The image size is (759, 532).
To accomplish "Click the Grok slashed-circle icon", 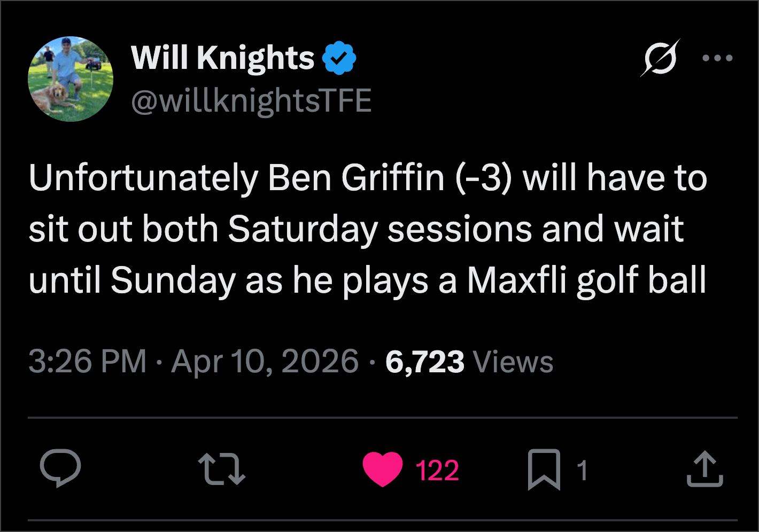I will (660, 58).
